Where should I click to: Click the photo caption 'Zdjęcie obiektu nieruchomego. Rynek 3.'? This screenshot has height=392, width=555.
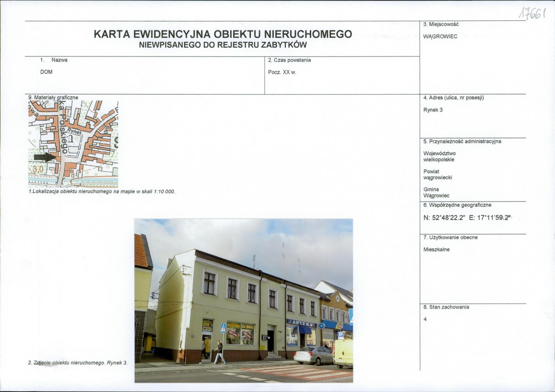(x=78, y=363)
